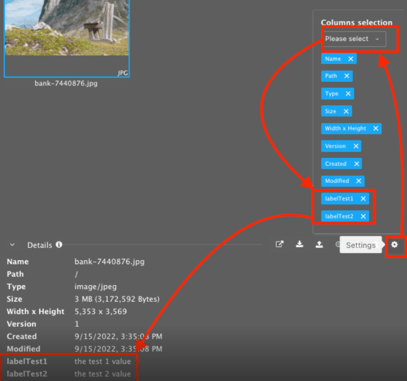The image size is (407, 381).
Task: Remove the labelTest2 column tag
Action: [x=363, y=216]
